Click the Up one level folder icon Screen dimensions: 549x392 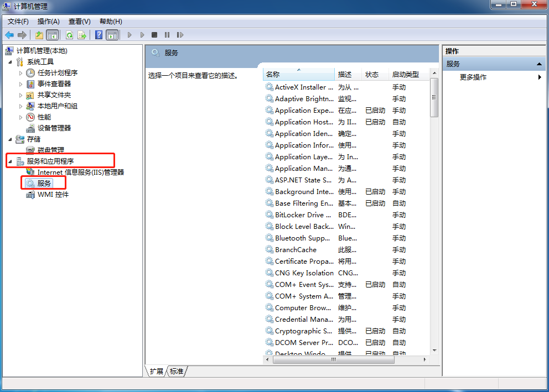pos(39,35)
